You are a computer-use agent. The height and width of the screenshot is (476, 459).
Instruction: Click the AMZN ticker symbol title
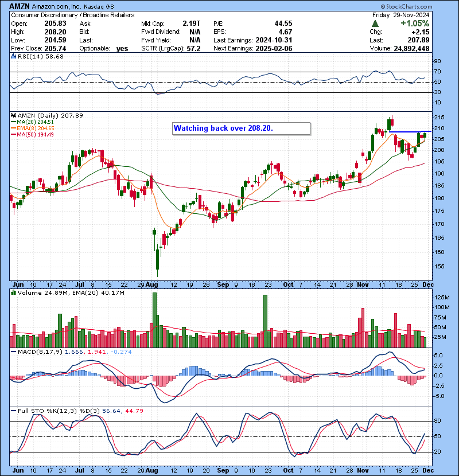pos(20,6)
